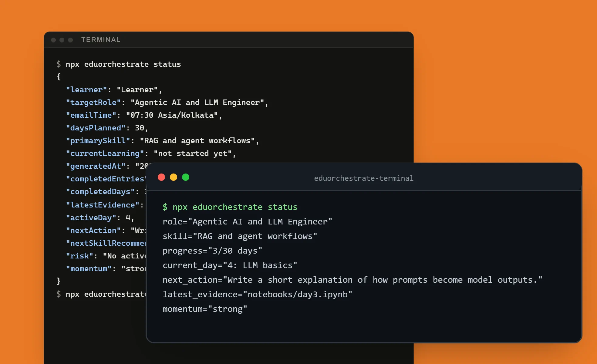Click the "momentum" key in back terminal
The image size is (597, 364).
click(x=89, y=269)
